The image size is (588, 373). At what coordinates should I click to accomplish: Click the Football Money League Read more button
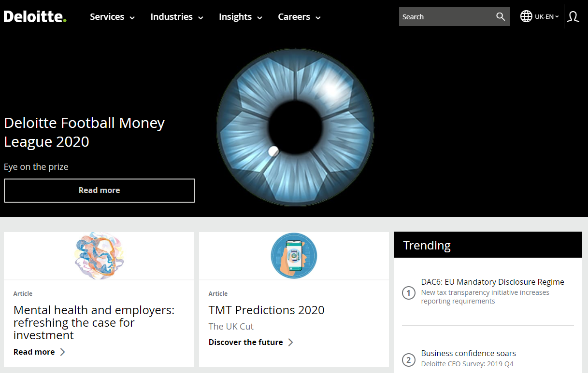coord(100,191)
